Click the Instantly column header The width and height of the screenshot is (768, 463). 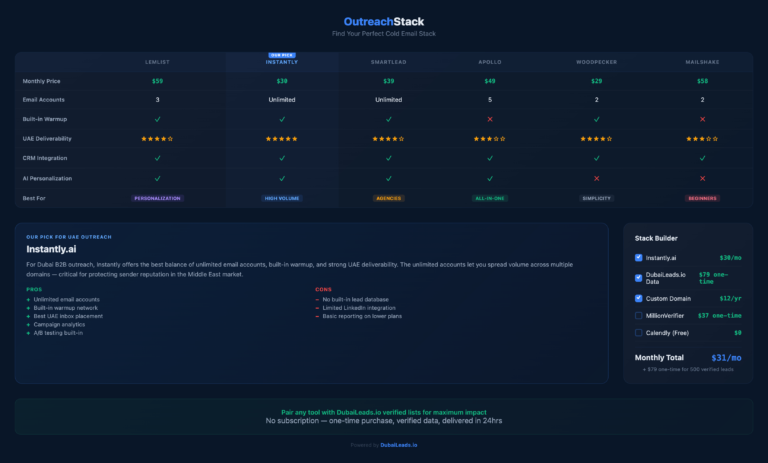point(282,62)
